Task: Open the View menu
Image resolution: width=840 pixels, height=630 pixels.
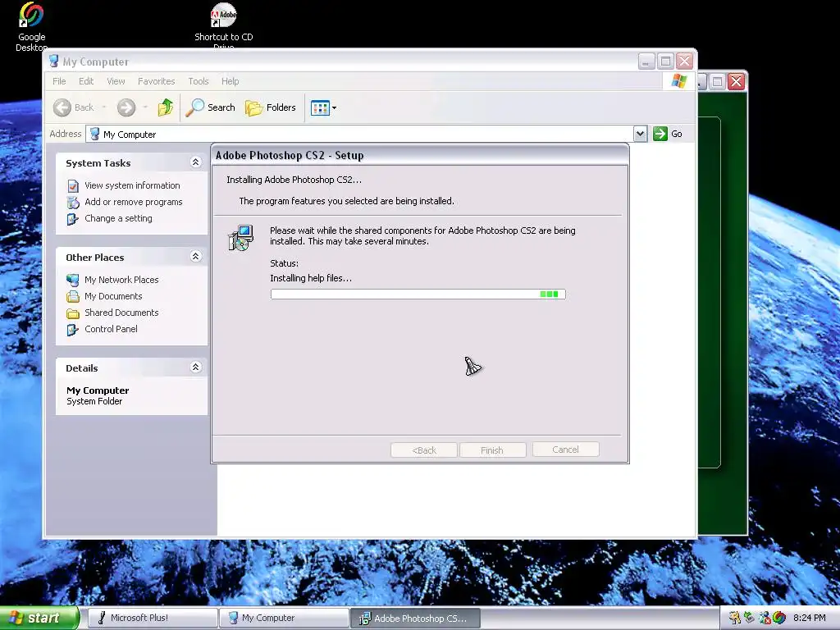Action: coord(116,81)
